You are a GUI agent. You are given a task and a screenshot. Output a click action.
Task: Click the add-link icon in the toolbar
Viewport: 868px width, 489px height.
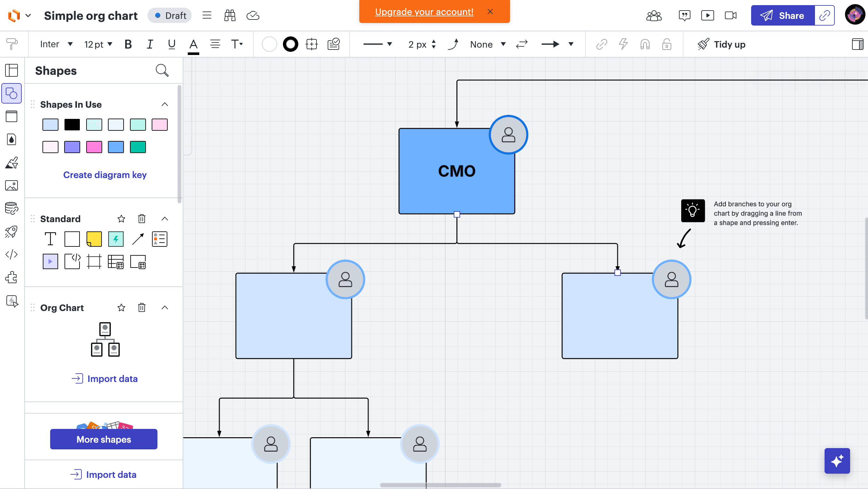pos(602,44)
